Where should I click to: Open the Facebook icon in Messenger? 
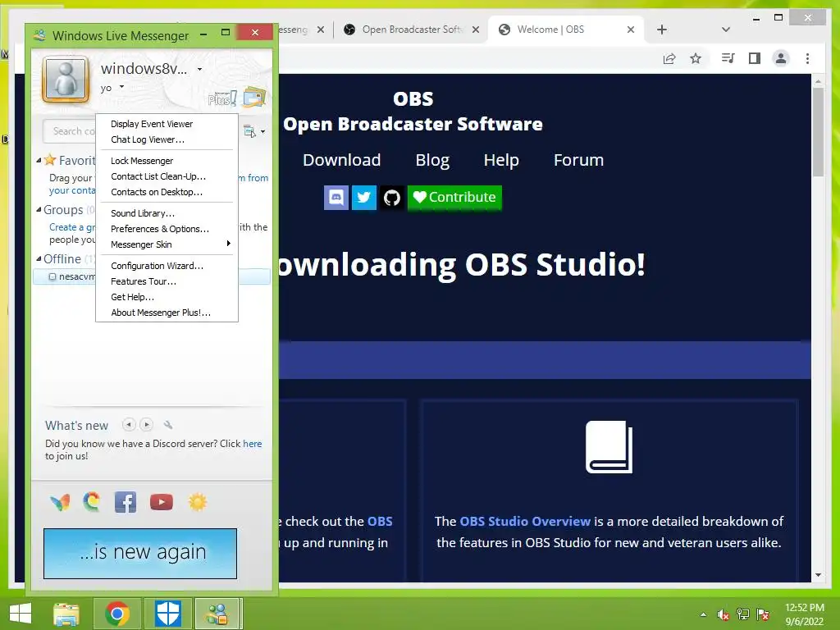(x=126, y=502)
